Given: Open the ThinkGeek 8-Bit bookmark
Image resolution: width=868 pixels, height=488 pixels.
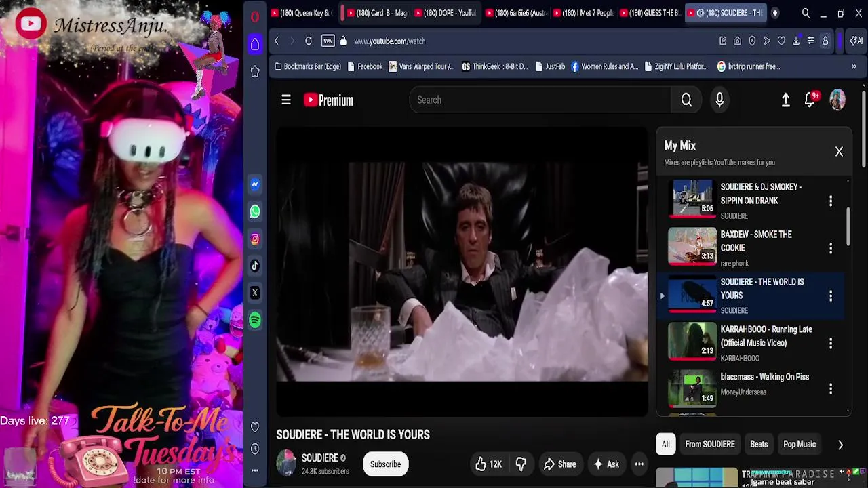Looking at the screenshot, I should pyautogui.click(x=494, y=66).
